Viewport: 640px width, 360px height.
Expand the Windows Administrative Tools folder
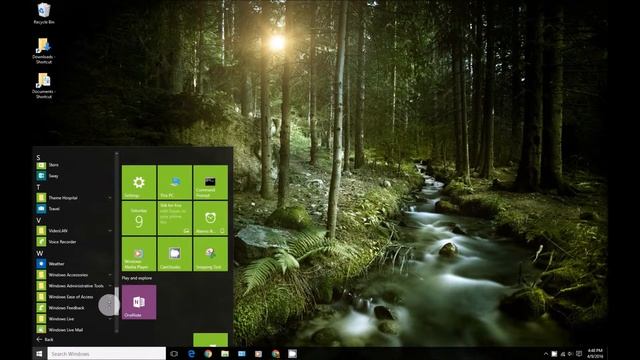[x=73, y=286]
